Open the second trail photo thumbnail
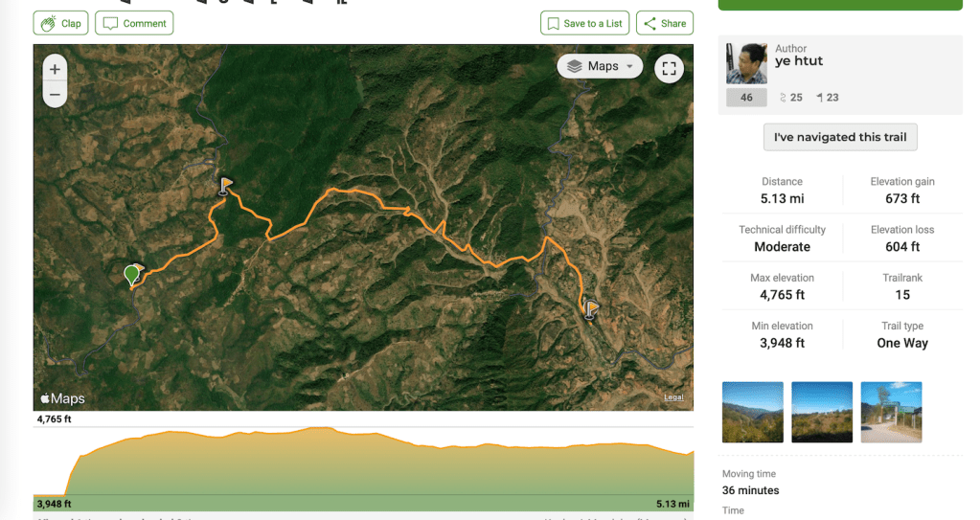Image resolution: width=980 pixels, height=520 pixels. click(822, 412)
